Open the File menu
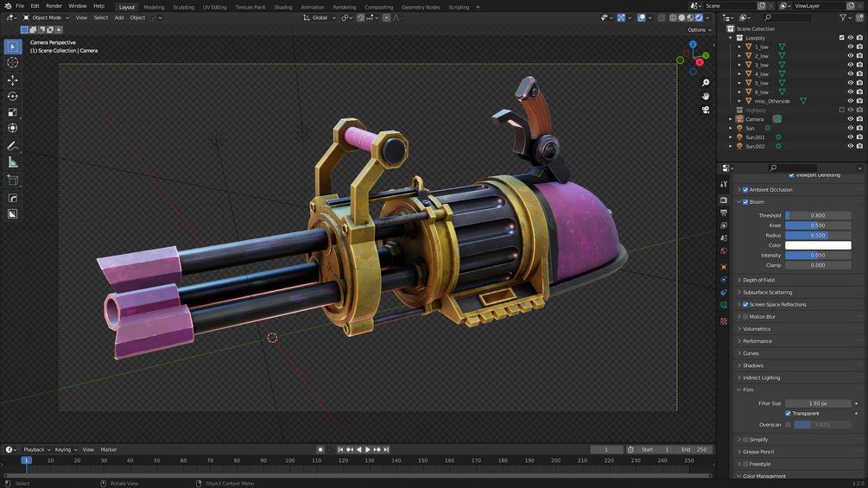 20,6
